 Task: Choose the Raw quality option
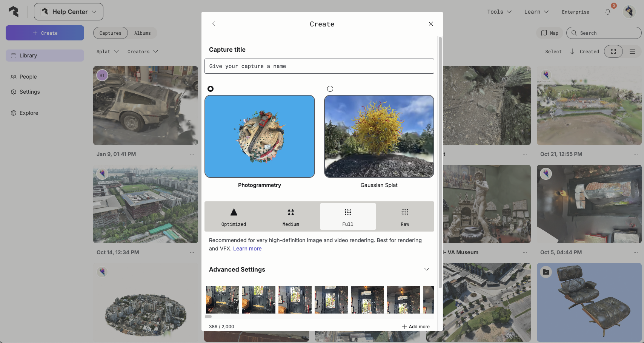click(x=404, y=216)
